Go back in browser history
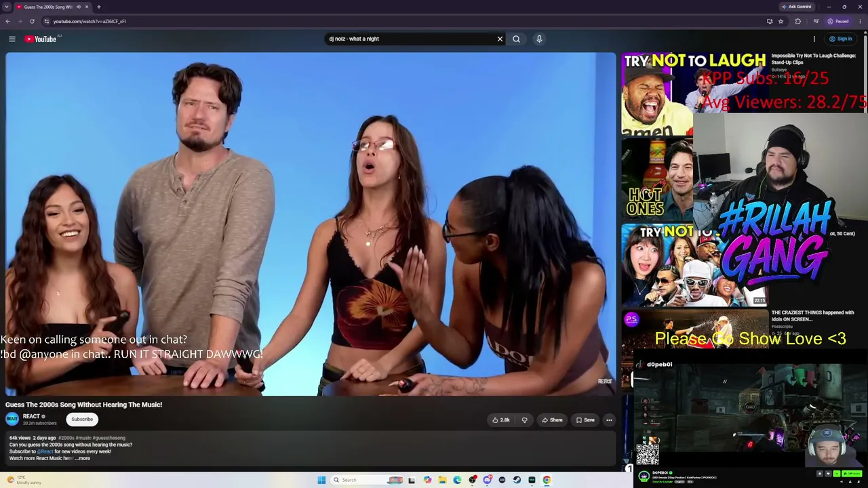This screenshot has width=868, height=488. (7, 21)
